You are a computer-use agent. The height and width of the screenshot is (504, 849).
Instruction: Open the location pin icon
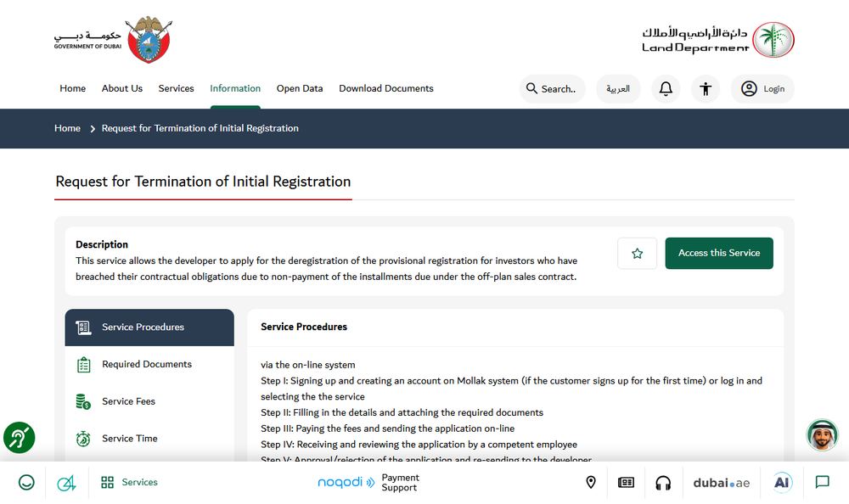pos(591,482)
